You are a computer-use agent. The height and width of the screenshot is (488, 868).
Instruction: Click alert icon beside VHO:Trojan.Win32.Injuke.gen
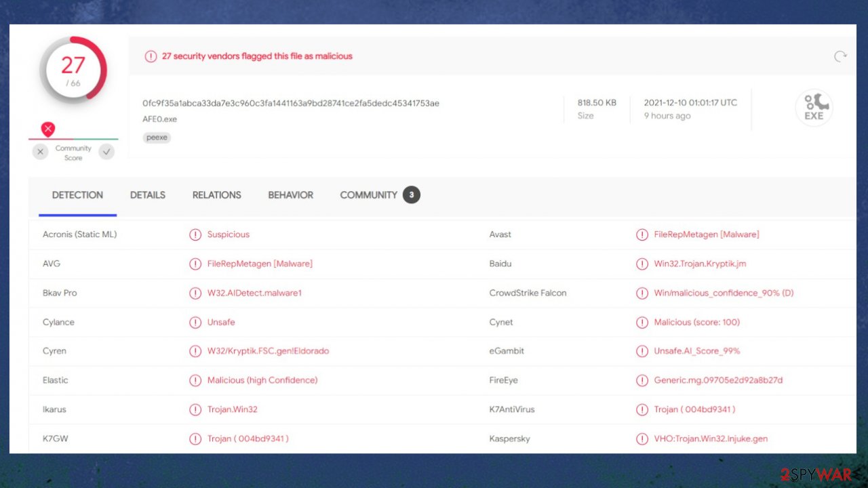point(642,439)
